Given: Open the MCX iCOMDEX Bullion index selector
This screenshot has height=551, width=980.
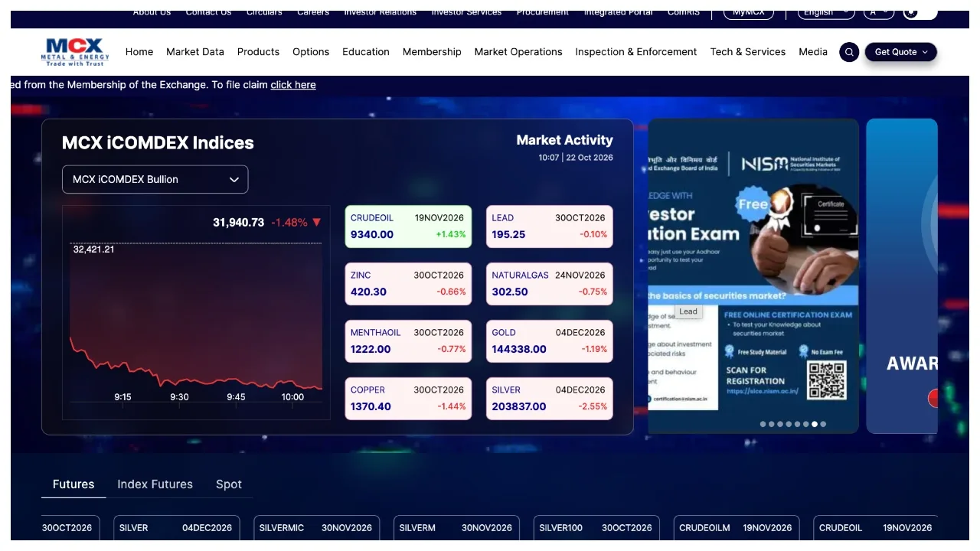Looking at the screenshot, I should click(155, 179).
